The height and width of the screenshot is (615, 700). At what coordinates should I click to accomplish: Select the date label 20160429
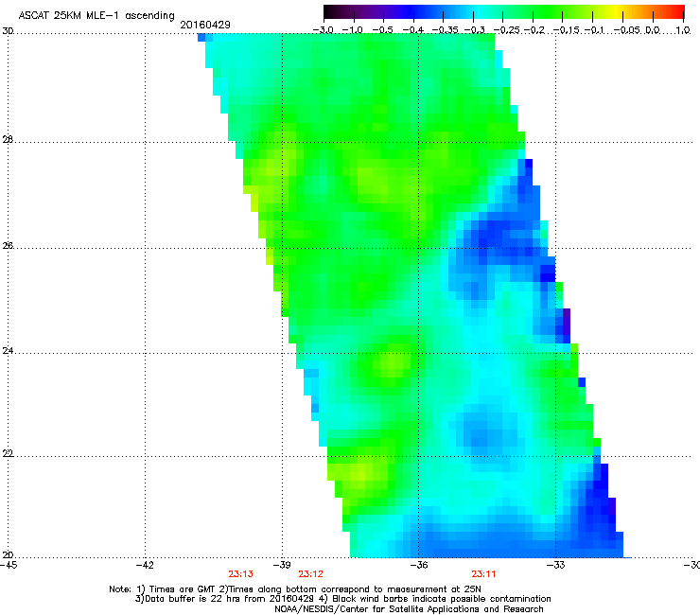205,25
